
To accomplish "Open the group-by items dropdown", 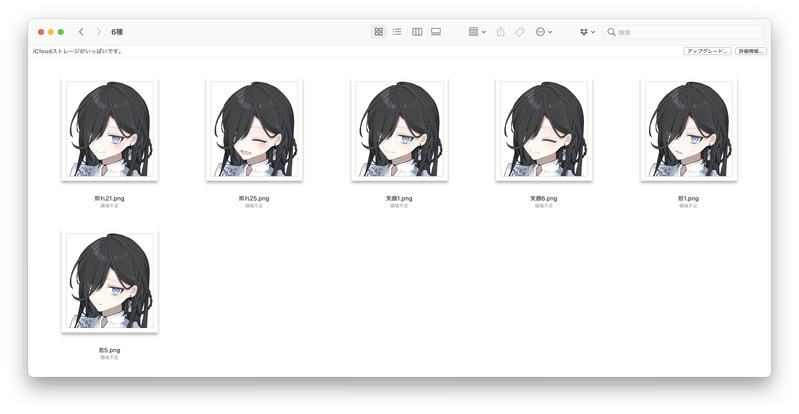I will 477,32.
